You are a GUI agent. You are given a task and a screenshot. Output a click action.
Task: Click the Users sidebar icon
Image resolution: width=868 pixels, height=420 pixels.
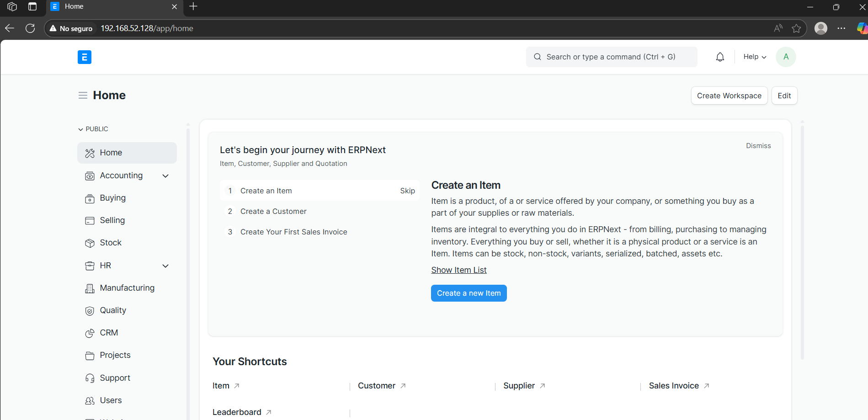click(x=90, y=401)
